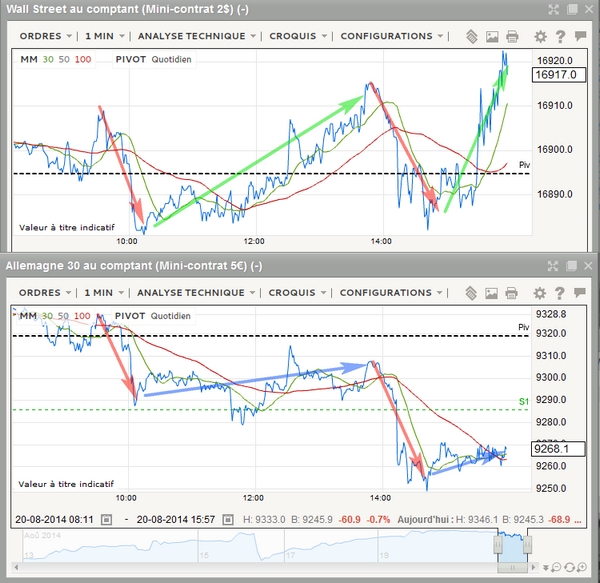Open settings gear in Wall Street window
The image size is (600, 583).
coord(540,37)
